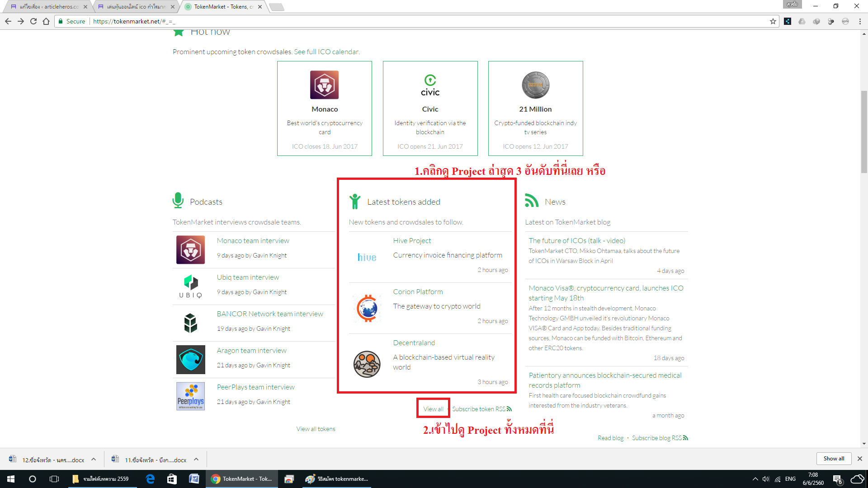Click Show all downloads button
The image size is (868, 488).
pos(834,459)
